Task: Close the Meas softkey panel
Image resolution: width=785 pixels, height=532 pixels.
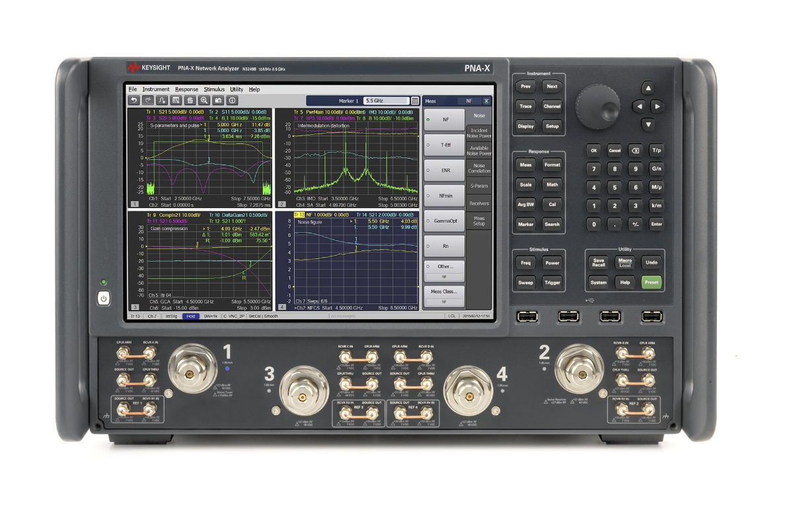Action: coord(486,101)
